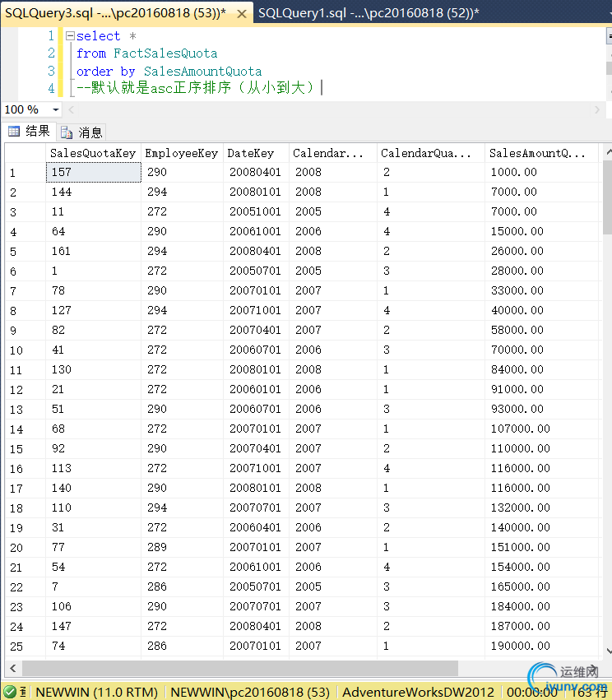Select row header number 10
The image size is (612, 700).
25,350
